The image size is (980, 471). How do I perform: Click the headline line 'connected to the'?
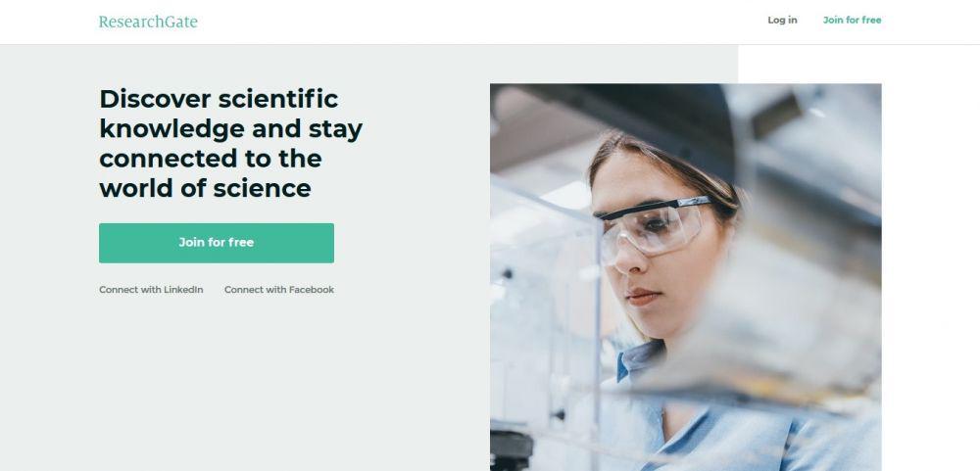[211, 159]
